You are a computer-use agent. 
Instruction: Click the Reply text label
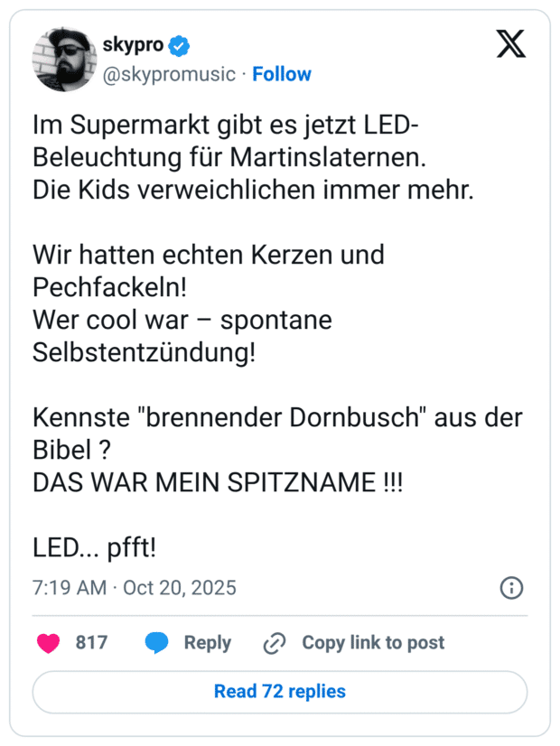[x=208, y=643]
